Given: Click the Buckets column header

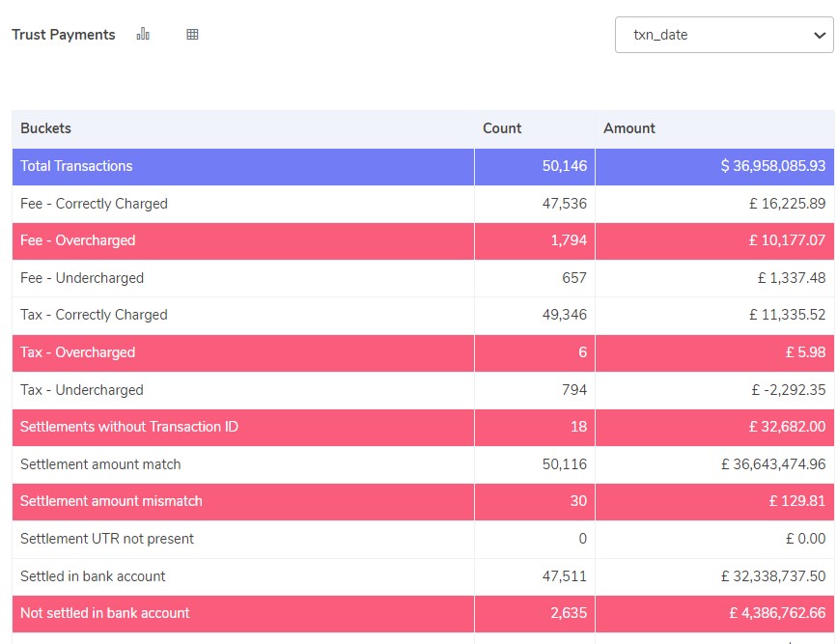Looking at the screenshot, I should tap(44, 128).
